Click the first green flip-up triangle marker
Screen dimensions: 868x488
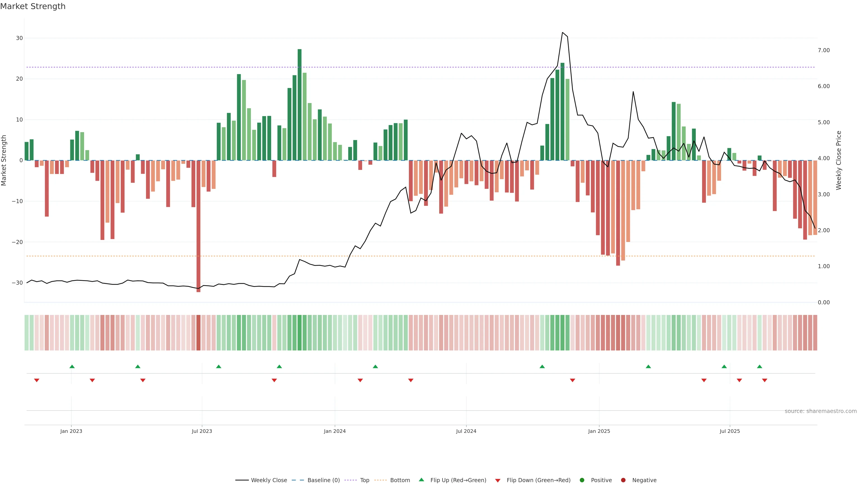(72, 366)
